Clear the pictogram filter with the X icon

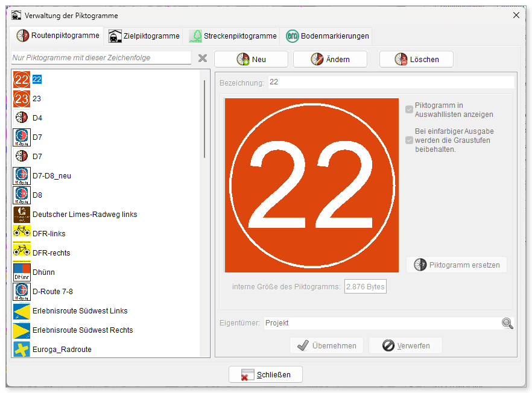coord(203,58)
